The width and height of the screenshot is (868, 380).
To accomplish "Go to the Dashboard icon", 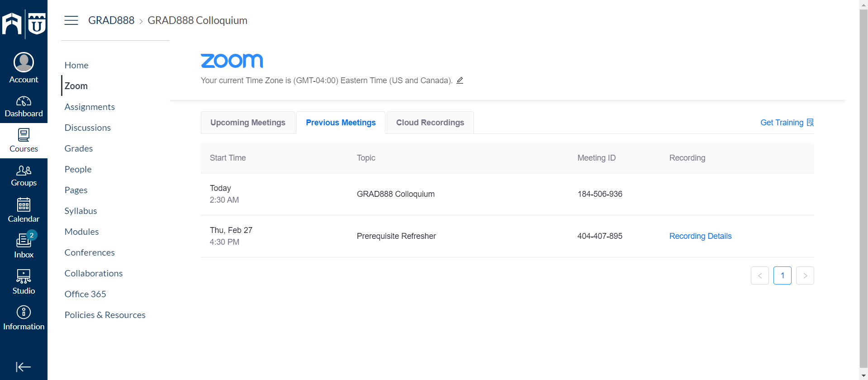I will click(x=24, y=101).
